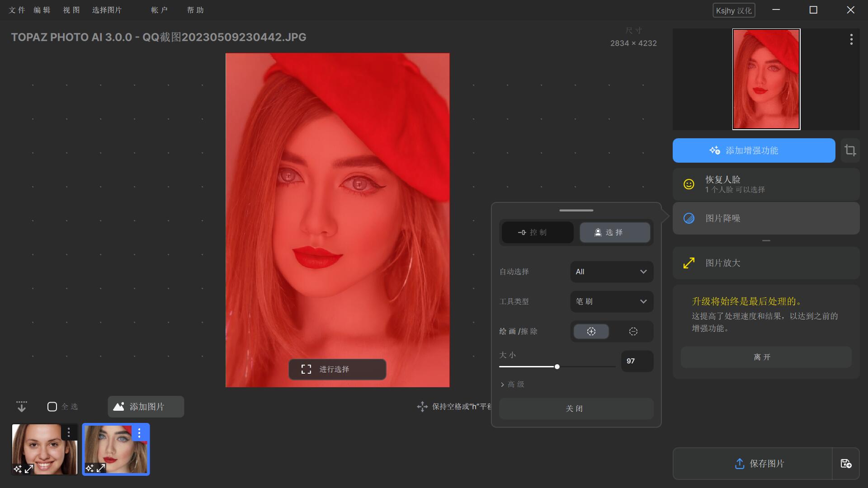This screenshot has width=868, height=488.
Task: Open options via three dots beside preview
Action: (851, 39)
